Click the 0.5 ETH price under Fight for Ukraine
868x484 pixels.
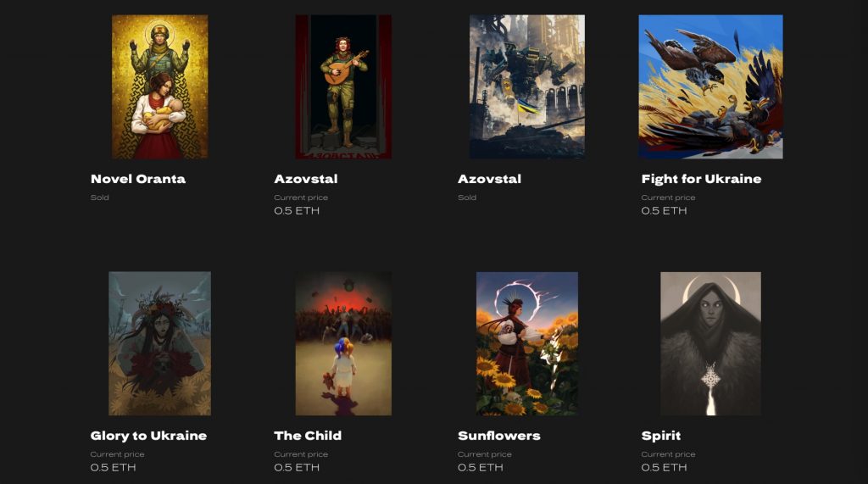[664, 211]
